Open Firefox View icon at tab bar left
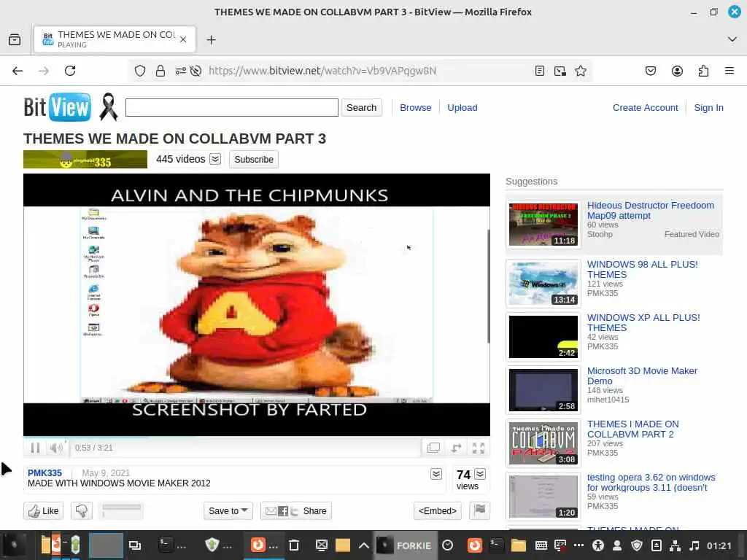 [15, 39]
